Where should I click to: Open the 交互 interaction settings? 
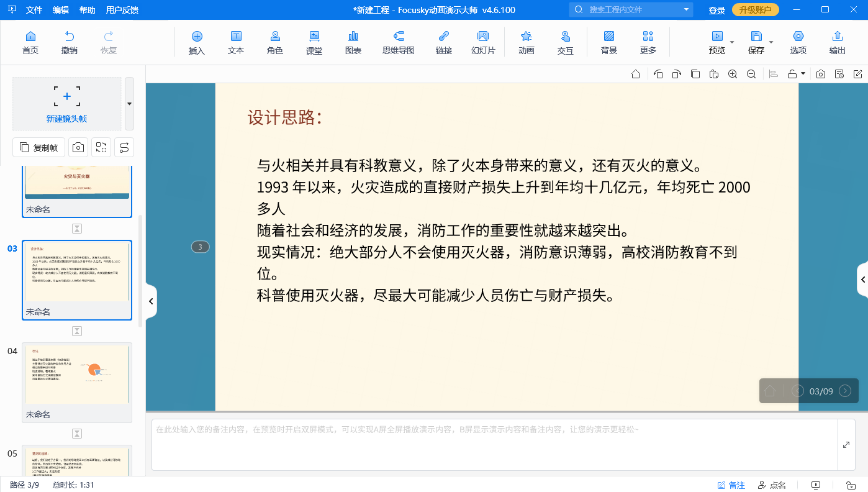(566, 42)
